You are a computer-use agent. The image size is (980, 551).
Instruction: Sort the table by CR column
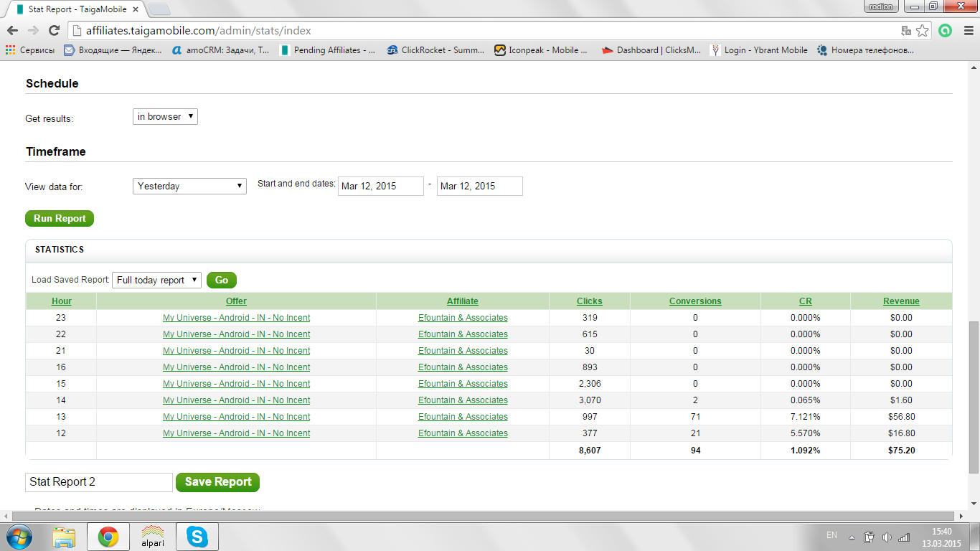coord(806,301)
